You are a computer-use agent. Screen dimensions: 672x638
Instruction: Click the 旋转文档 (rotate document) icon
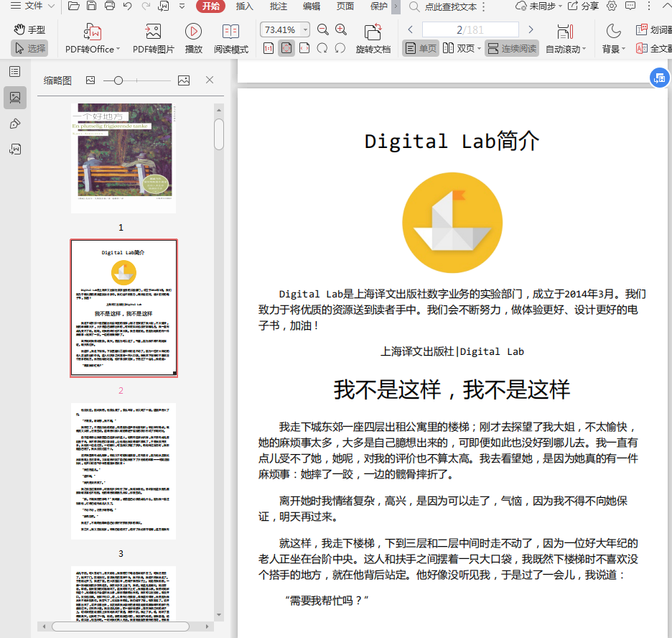point(373,32)
